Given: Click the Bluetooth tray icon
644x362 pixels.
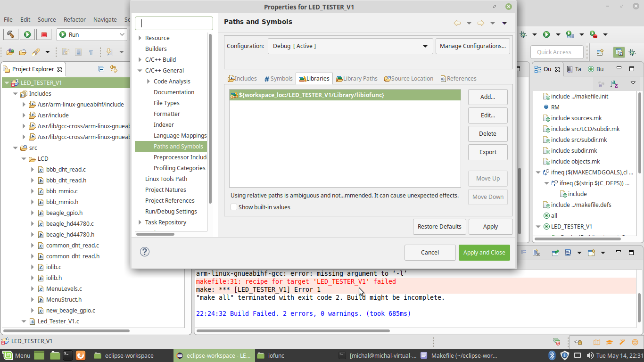Looking at the screenshot, I should coord(552,355).
